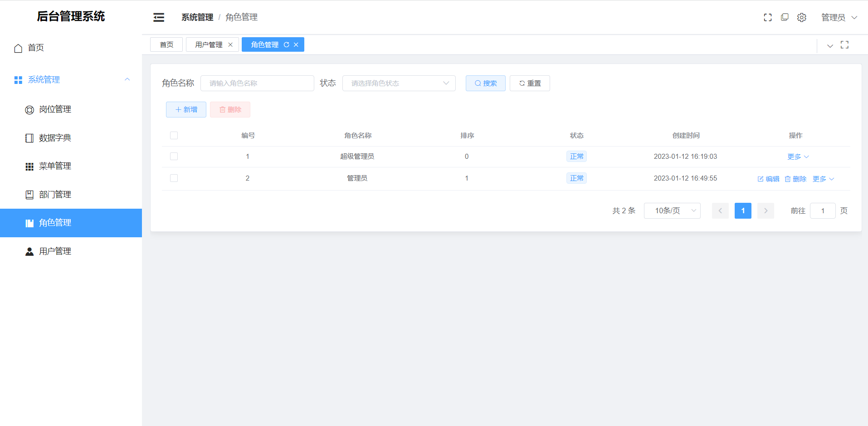Open the 管理员 user menu in the header
This screenshot has height=426, width=868.
click(x=839, y=17)
